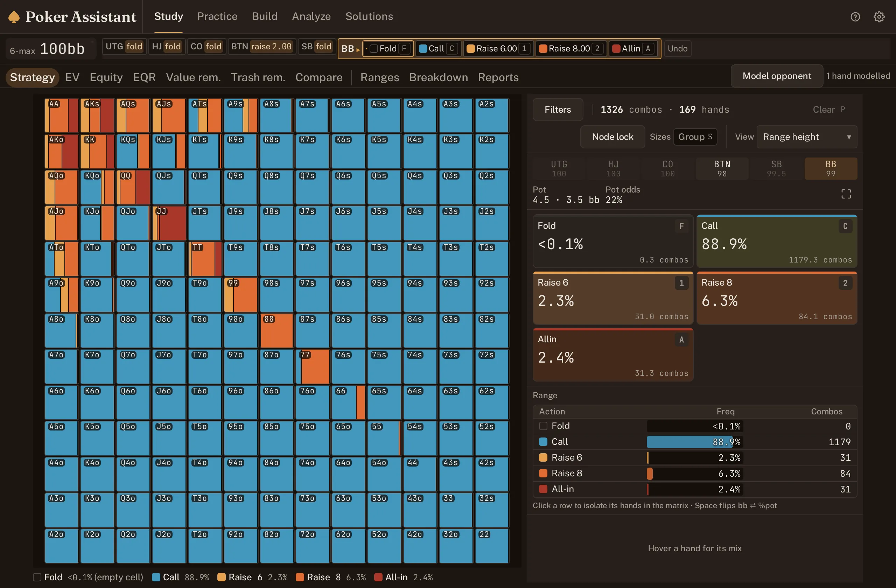Choose the BB Fold action
Viewport: 896px width, 588px height.
tap(388, 49)
